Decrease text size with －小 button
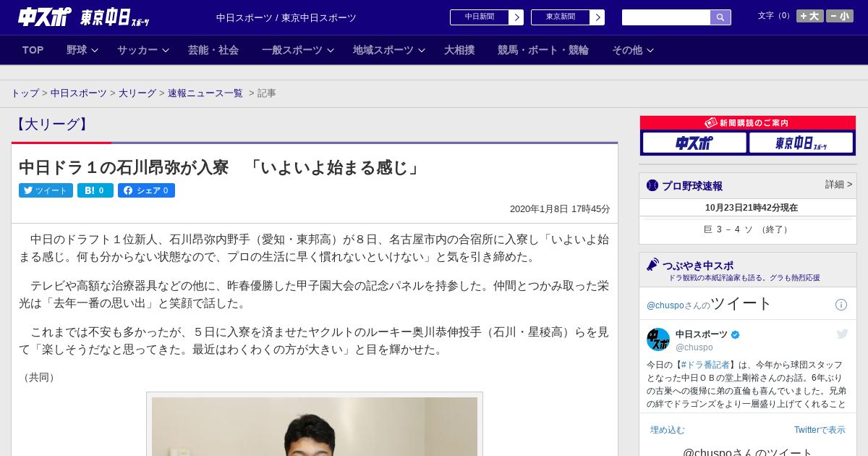The height and width of the screenshot is (456, 868). pyautogui.click(x=840, y=16)
